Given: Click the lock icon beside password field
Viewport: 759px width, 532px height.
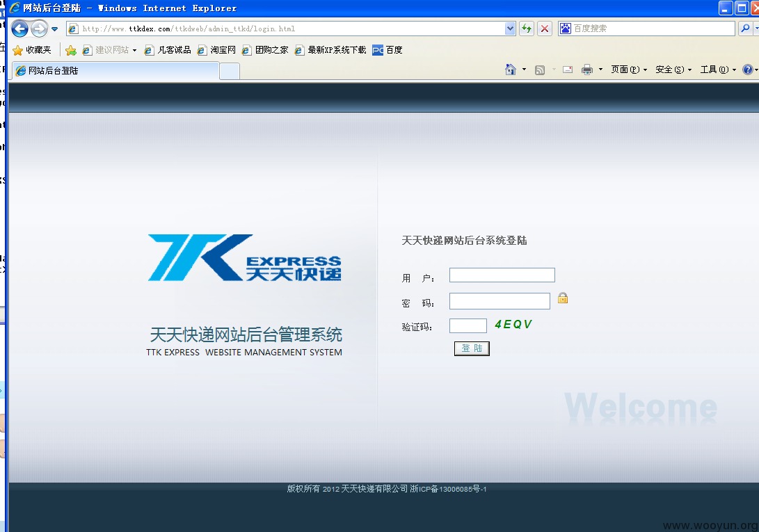Looking at the screenshot, I should 563,298.
